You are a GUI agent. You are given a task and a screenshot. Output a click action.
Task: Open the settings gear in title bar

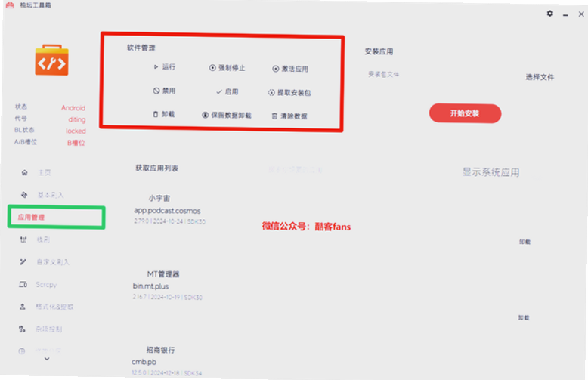[x=549, y=14]
